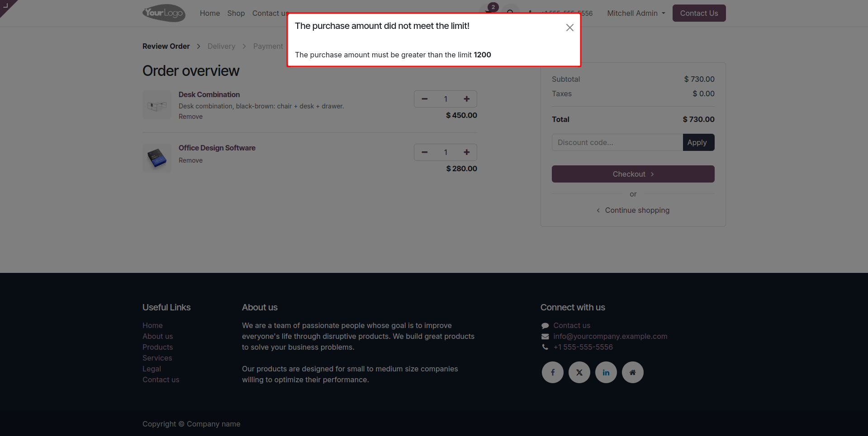Expand the Mitchell Admin user dropdown
The height and width of the screenshot is (436, 868).
[636, 13]
